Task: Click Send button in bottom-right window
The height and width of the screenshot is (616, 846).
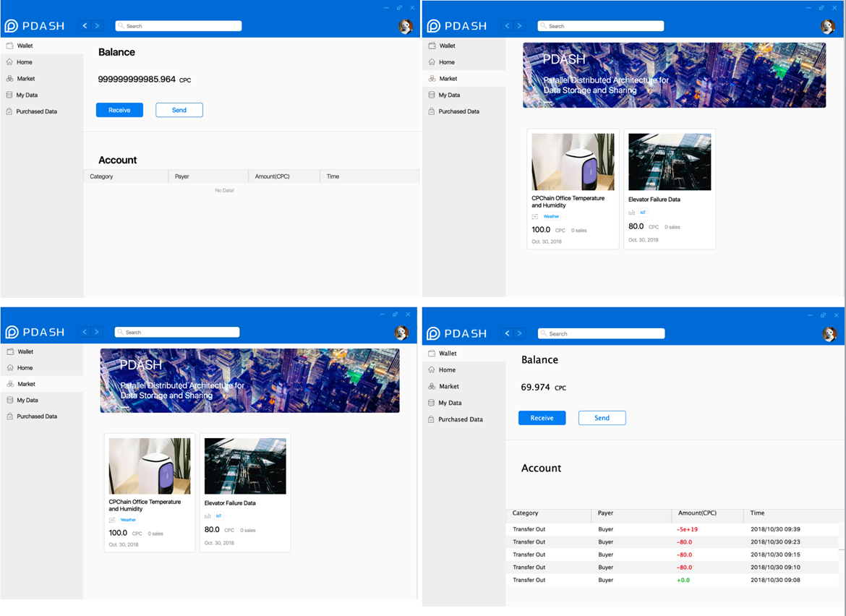Action: click(602, 418)
